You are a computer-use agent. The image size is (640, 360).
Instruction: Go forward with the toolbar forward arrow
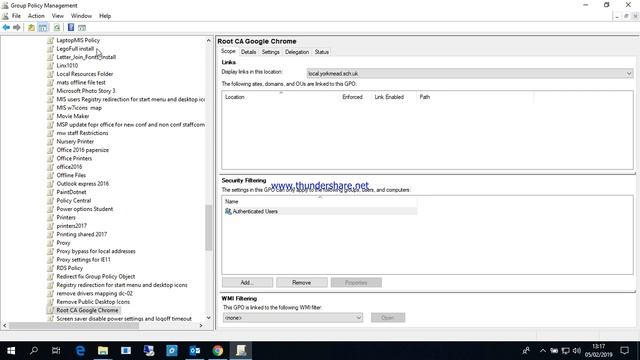[17, 27]
